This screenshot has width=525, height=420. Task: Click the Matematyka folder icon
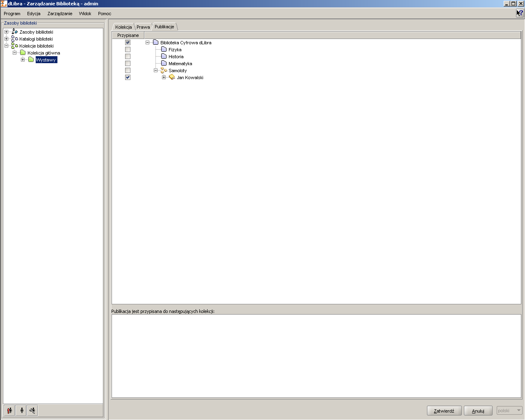pyautogui.click(x=164, y=64)
